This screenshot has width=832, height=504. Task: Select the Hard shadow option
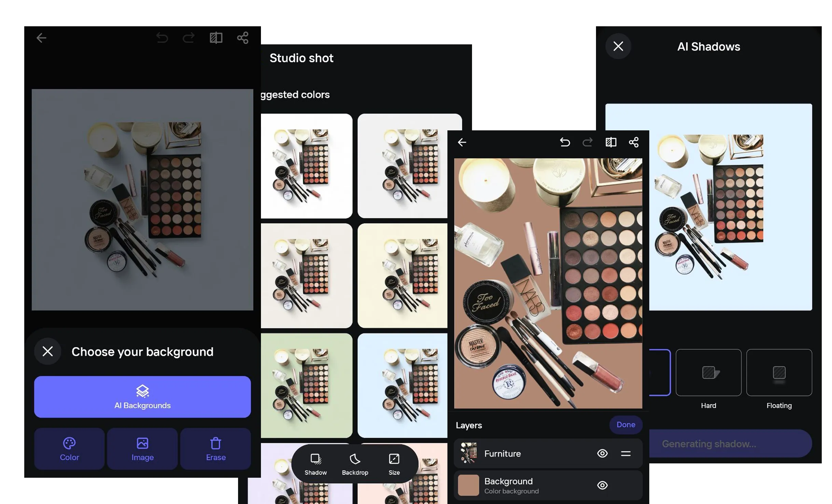point(708,373)
